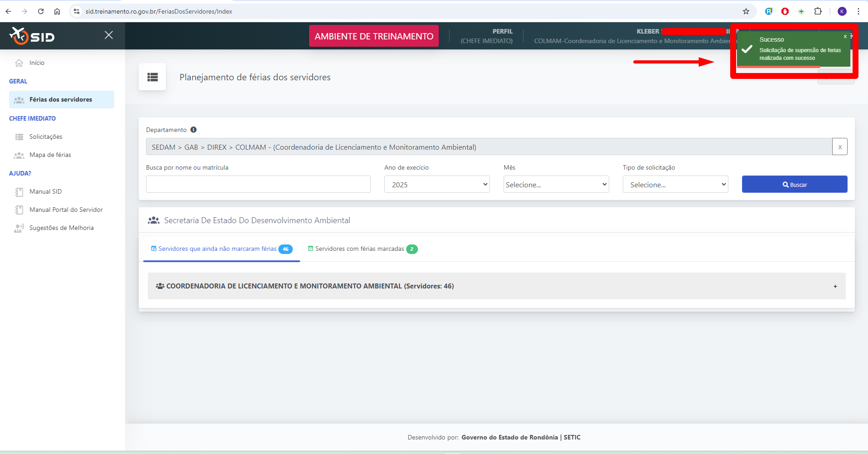Click the PERFIL (CHEFE IMEDIATO) header
868x454 pixels.
486,36
